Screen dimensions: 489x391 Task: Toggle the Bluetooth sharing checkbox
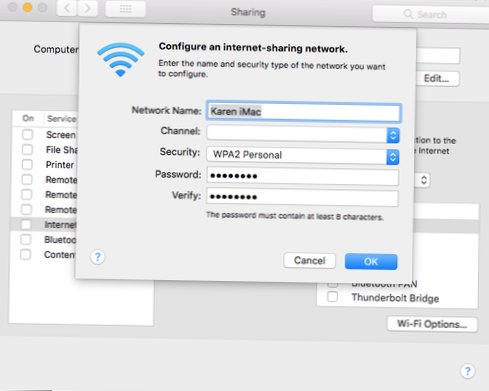(26, 239)
